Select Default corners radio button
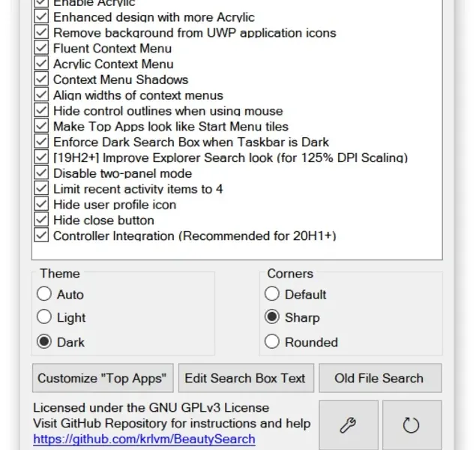The height and width of the screenshot is (450, 476). pos(273,294)
